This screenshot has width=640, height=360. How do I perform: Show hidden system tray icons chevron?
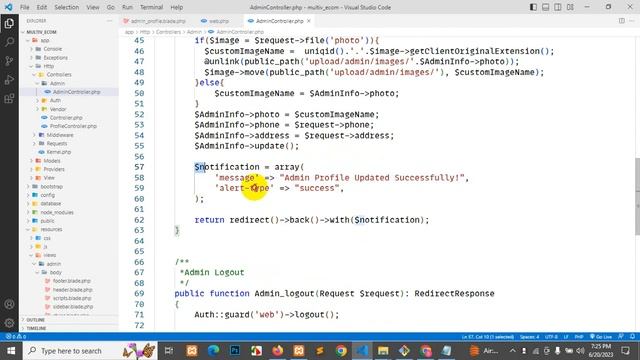[512, 351]
